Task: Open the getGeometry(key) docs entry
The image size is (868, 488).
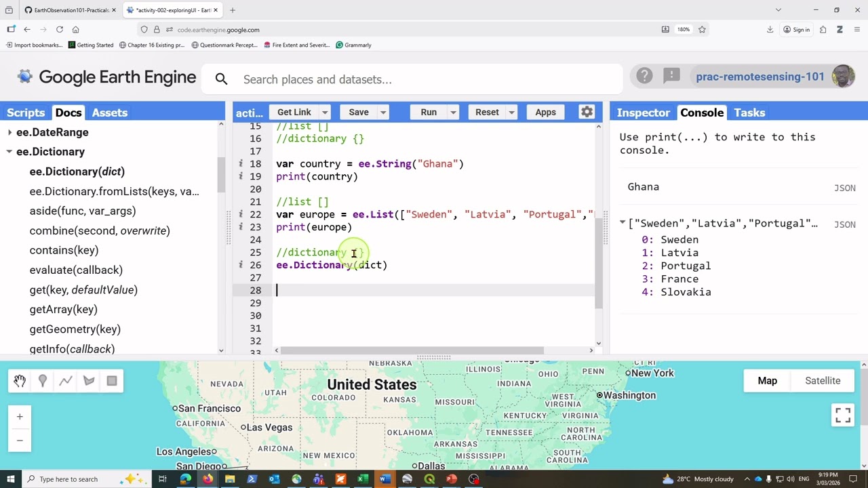Action: point(75,329)
